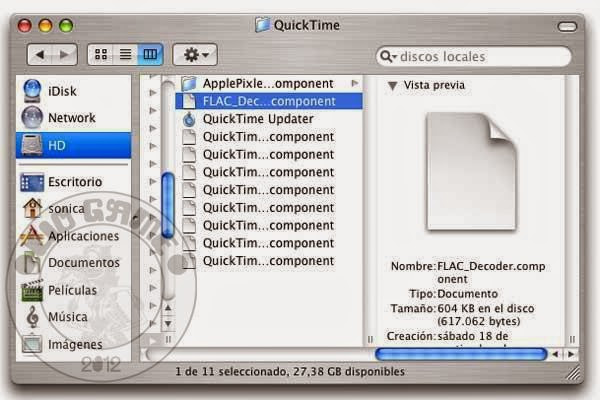This screenshot has width=600, height=400.
Task: Go back with the left arrow button
Action: click(x=40, y=55)
